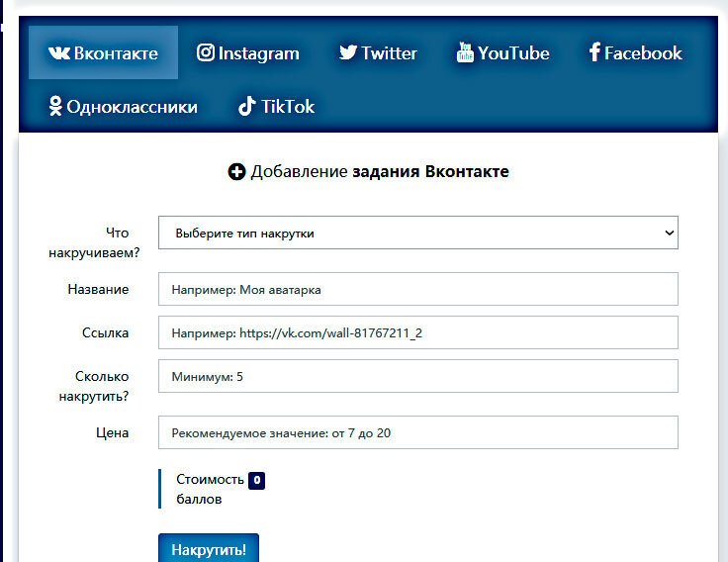
Task: Click the Facebook f icon
Action: (x=594, y=52)
